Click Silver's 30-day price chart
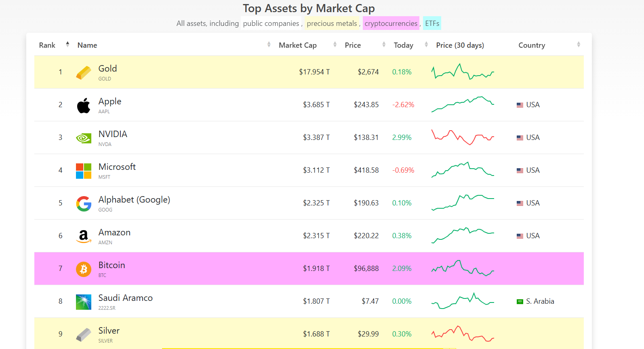The width and height of the screenshot is (644, 349). pyautogui.click(x=463, y=334)
